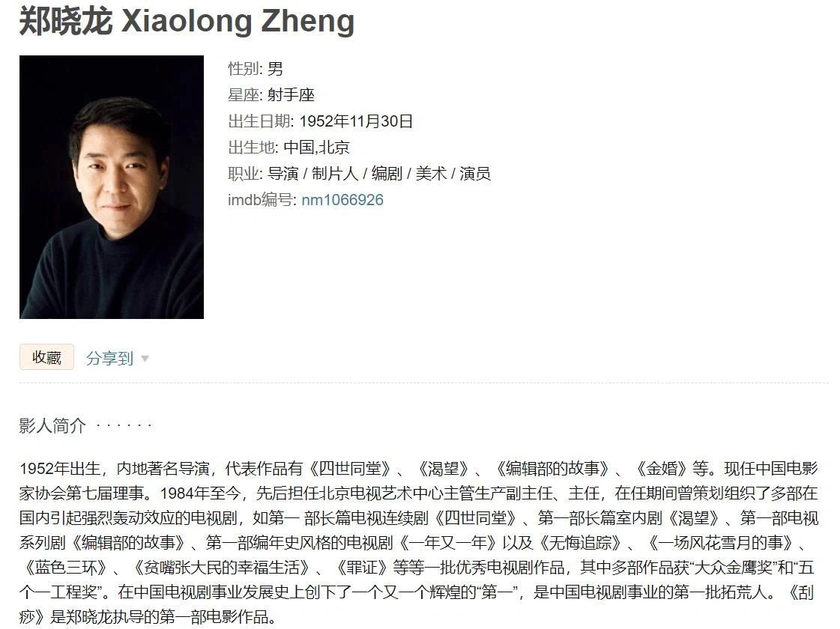The height and width of the screenshot is (629, 840).
Task: Click the page title 郑晓龙 Xiaolong Zheng
Action: (x=187, y=21)
